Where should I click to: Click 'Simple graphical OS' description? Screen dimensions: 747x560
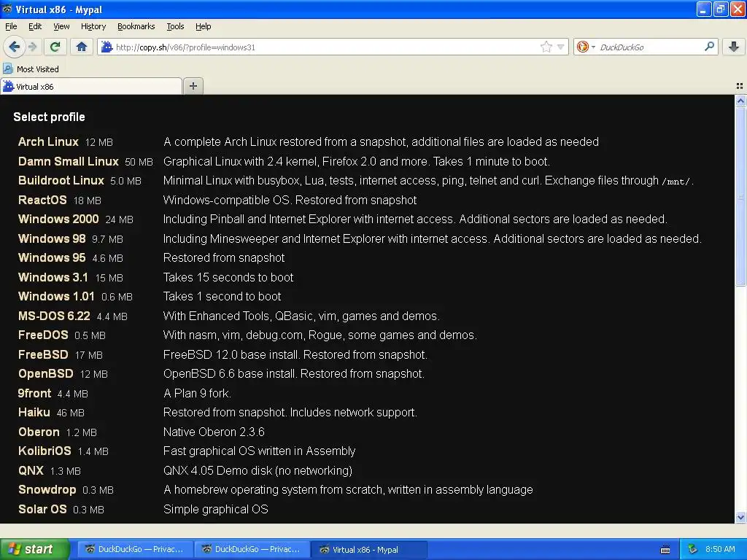click(216, 509)
